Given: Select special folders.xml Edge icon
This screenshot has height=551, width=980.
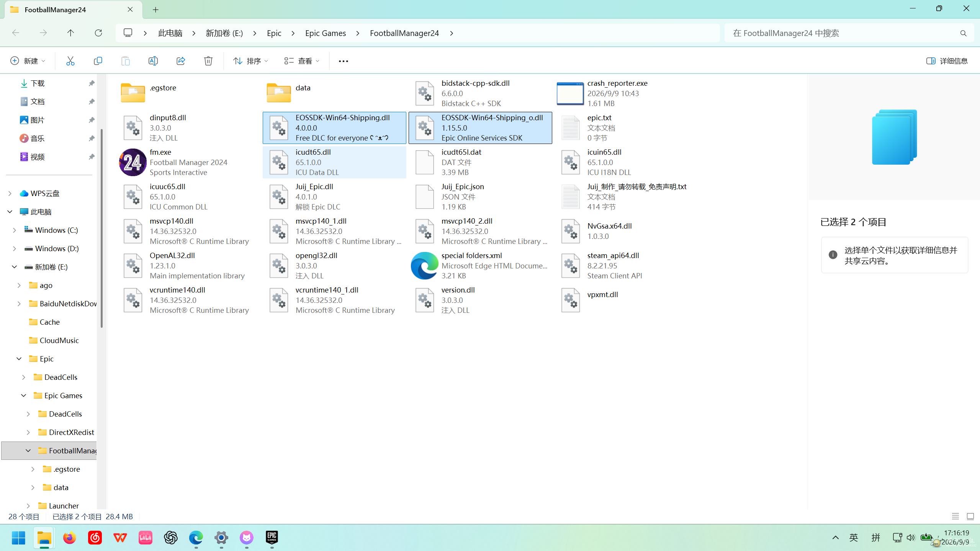Looking at the screenshot, I should (x=424, y=266).
